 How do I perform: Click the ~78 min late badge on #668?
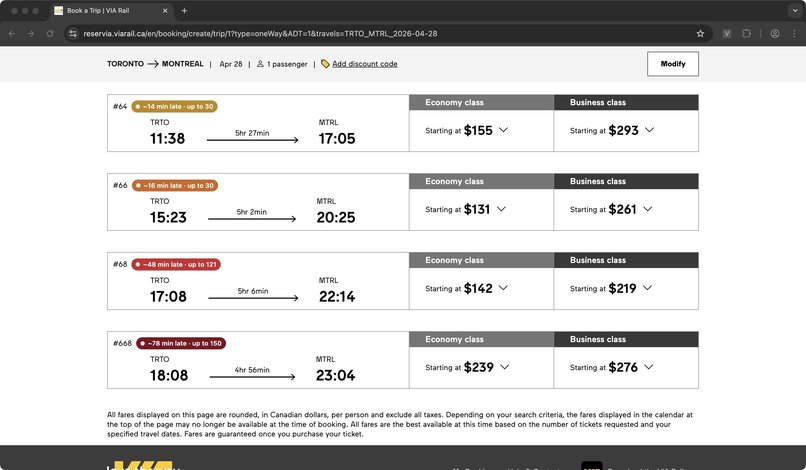pos(181,343)
